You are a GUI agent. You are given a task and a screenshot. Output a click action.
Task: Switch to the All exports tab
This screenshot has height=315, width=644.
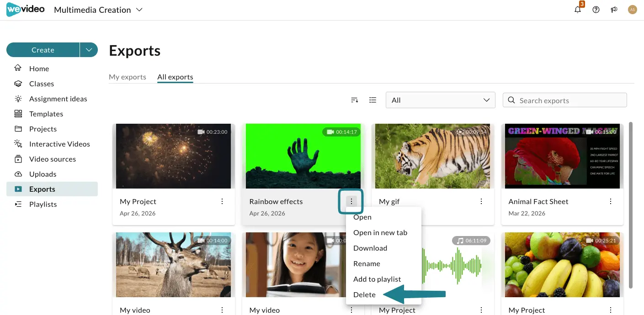(x=175, y=77)
